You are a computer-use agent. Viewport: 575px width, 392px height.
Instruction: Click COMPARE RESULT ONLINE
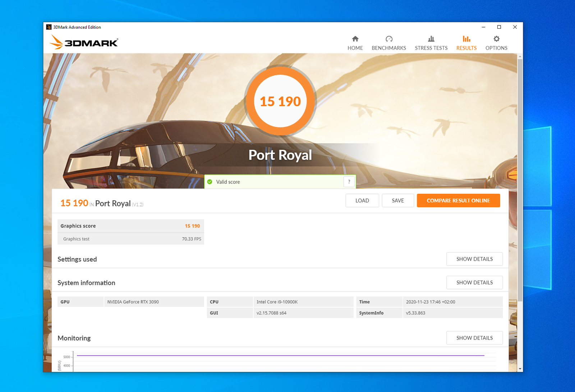tap(458, 201)
